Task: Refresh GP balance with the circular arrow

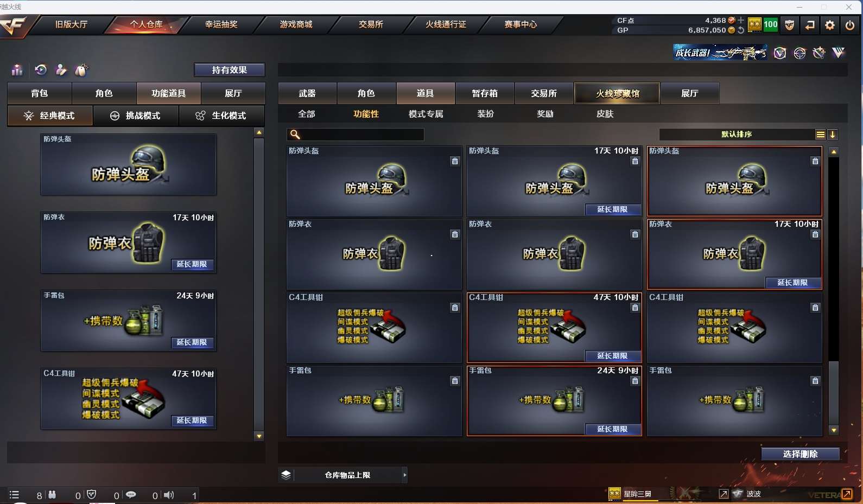Action: coord(741,30)
